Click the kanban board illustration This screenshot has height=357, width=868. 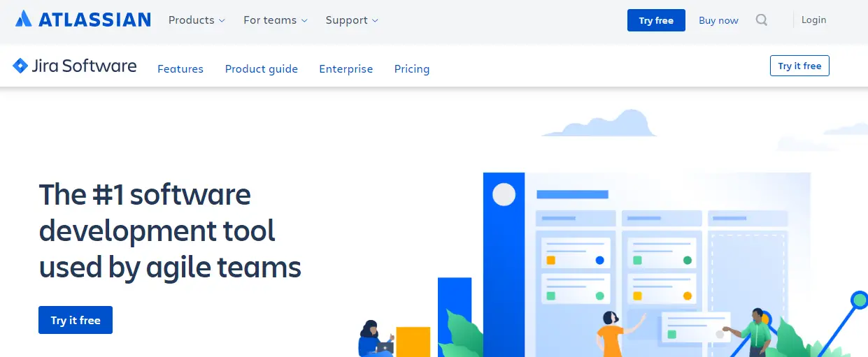tap(647, 265)
